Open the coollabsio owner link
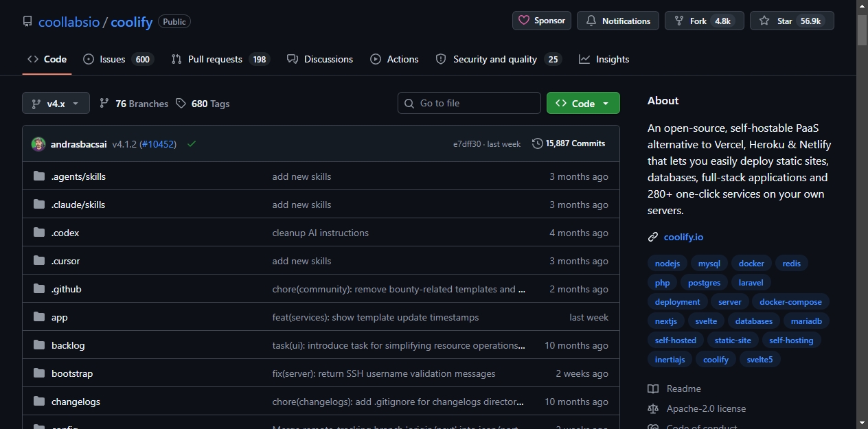868x429 pixels. (x=69, y=22)
